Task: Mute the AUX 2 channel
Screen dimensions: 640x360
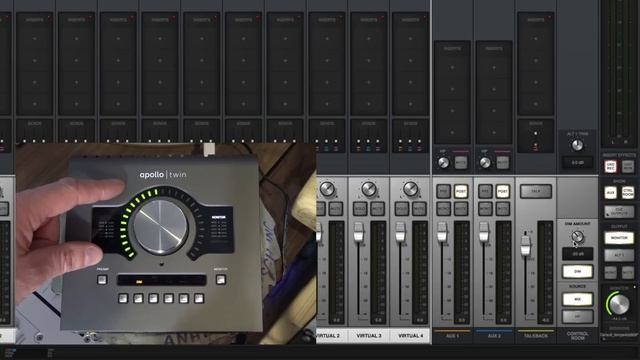Action: pyautogui.click(x=502, y=209)
